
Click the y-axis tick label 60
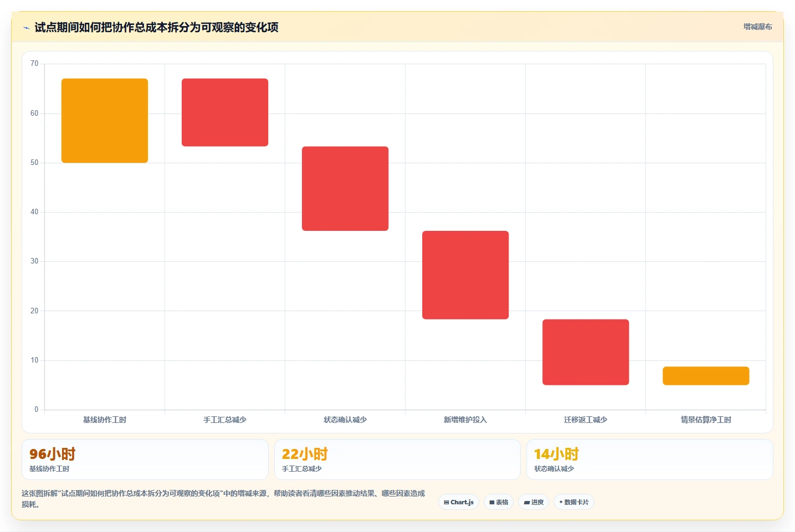[34, 113]
